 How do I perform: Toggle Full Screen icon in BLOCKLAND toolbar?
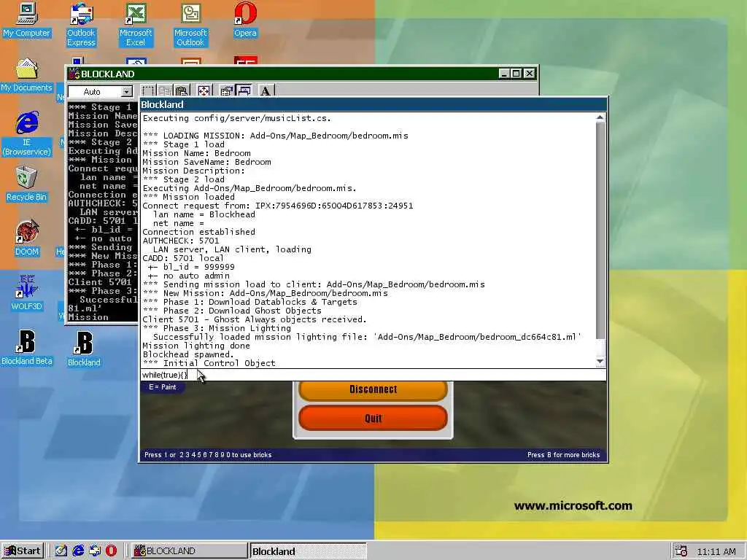pos(204,91)
